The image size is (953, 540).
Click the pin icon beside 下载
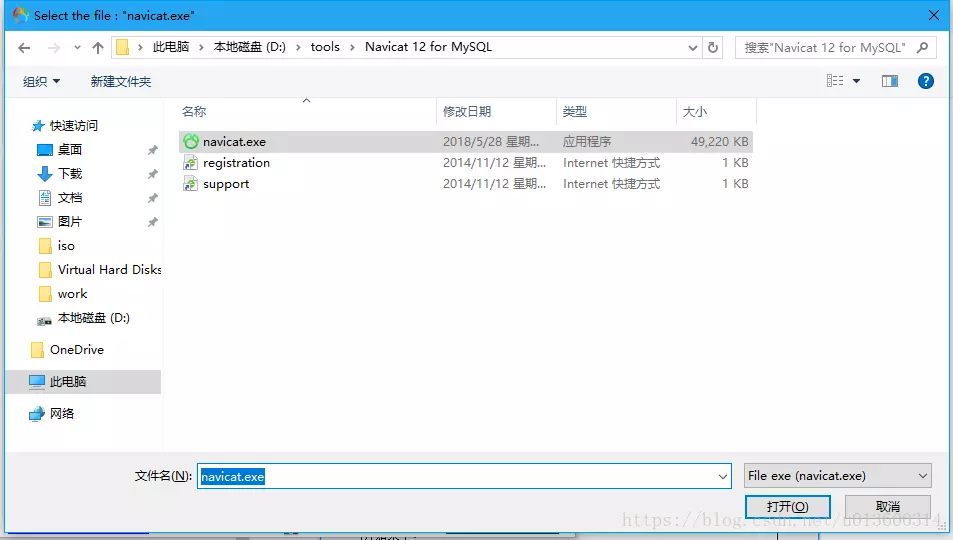coord(153,174)
